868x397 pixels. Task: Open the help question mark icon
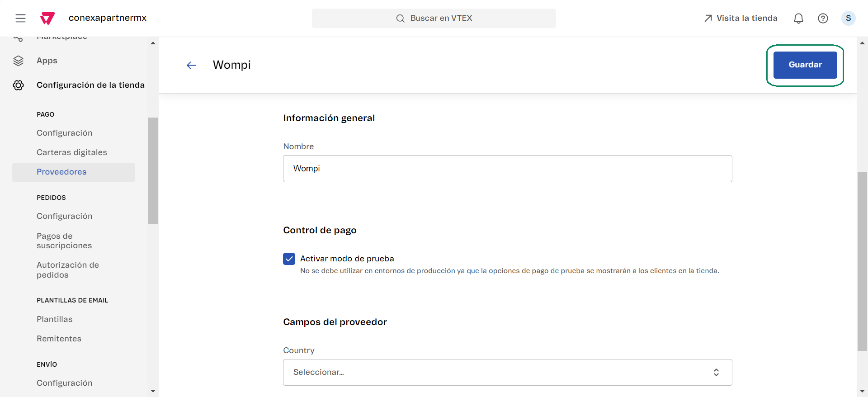(x=823, y=18)
